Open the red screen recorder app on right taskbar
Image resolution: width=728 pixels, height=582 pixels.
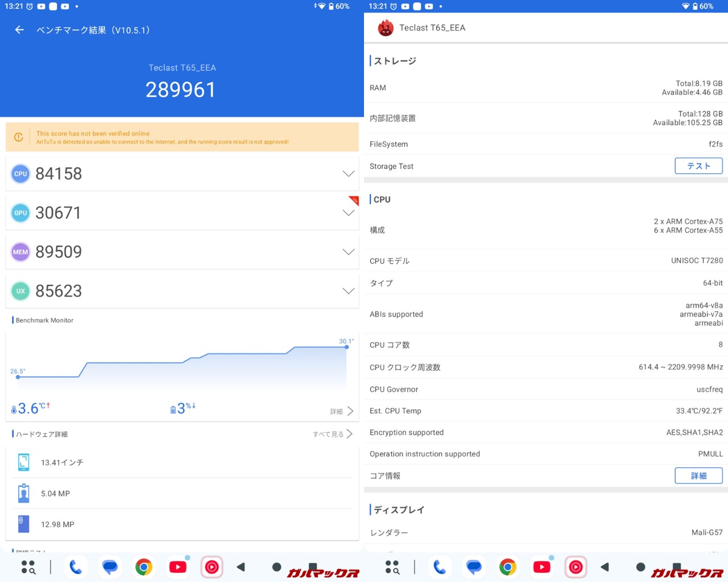coord(576,567)
